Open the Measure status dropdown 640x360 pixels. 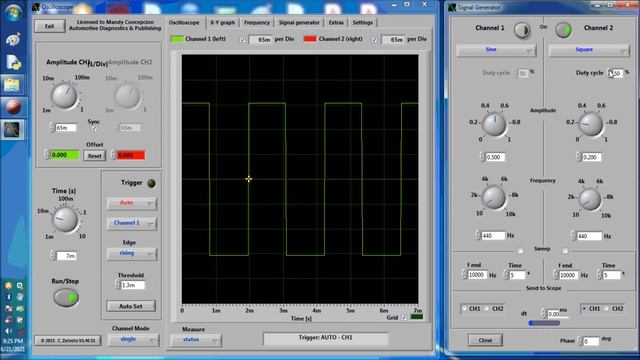click(x=196, y=340)
